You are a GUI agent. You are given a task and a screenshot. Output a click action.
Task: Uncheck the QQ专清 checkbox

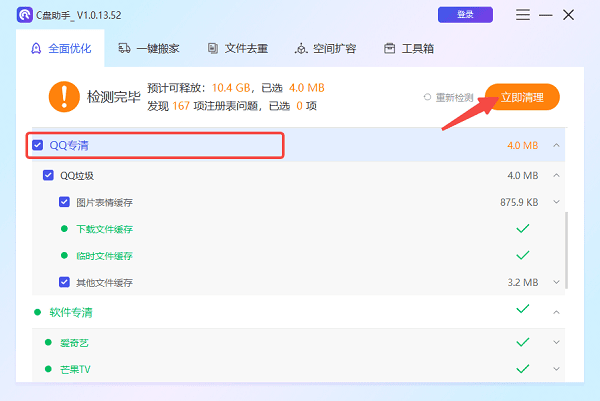tap(38, 146)
